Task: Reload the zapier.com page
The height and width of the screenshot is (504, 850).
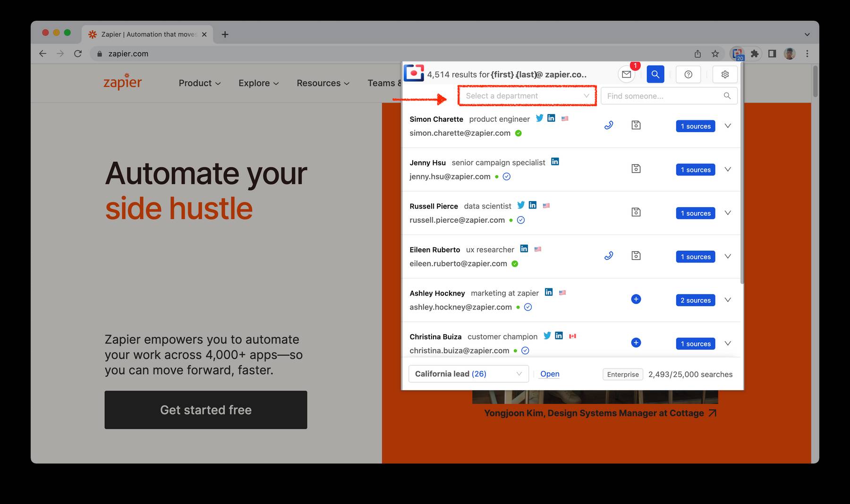Action: point(78,54)
